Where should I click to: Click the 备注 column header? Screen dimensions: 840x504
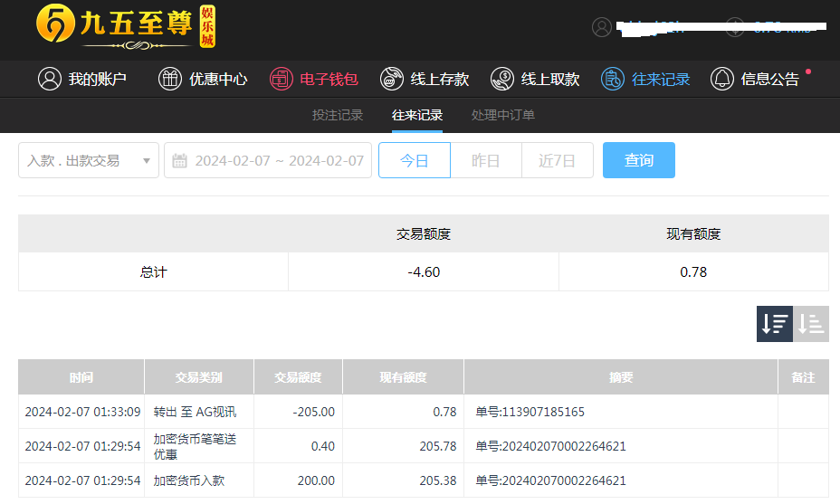point(803,377)
